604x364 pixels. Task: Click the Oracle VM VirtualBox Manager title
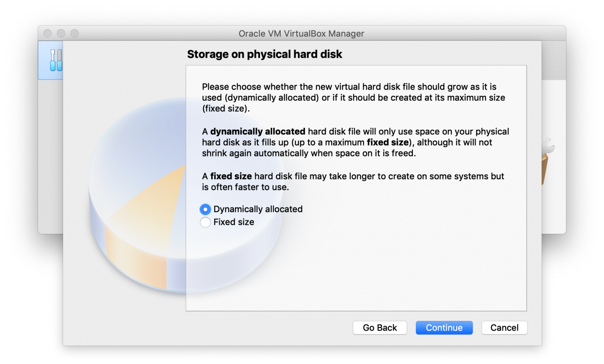301,34
